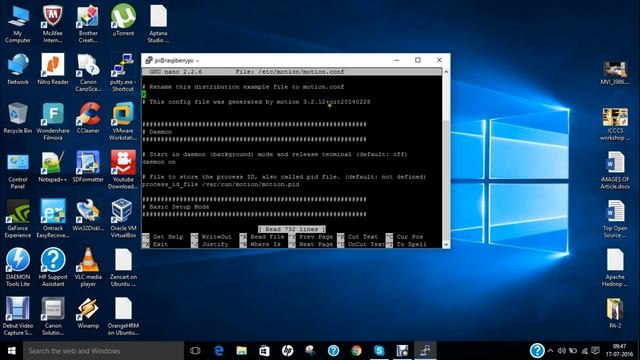Open IMAGES OF Article.docx document
Viewport: 640px width, 360px height.
pos(615,171)
